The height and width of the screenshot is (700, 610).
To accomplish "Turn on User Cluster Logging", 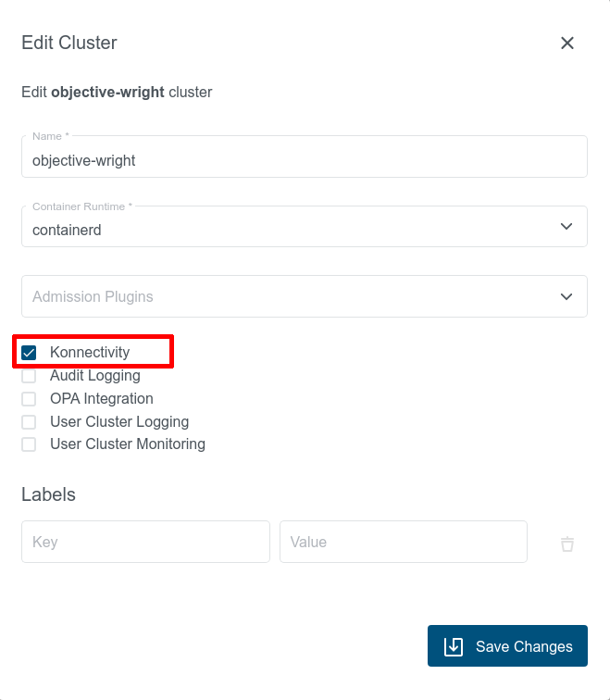I will coord(29,422).
